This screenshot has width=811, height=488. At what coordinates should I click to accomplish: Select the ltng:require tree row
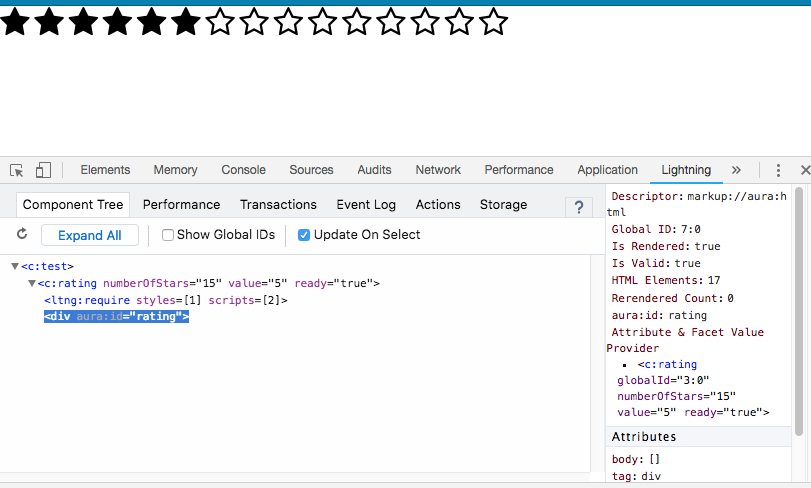166,300
